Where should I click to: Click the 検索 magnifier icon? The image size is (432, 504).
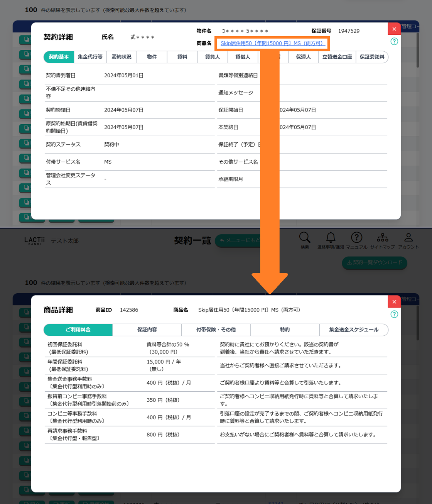[x=304, y=238]
